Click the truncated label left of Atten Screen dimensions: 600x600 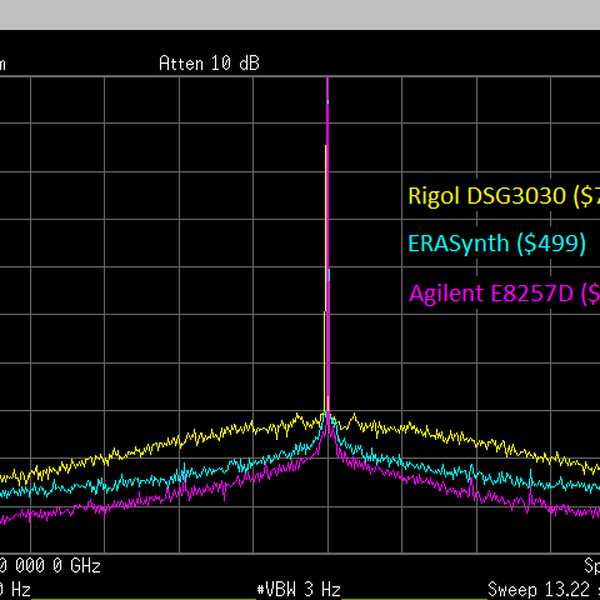[x=3, y=64]
